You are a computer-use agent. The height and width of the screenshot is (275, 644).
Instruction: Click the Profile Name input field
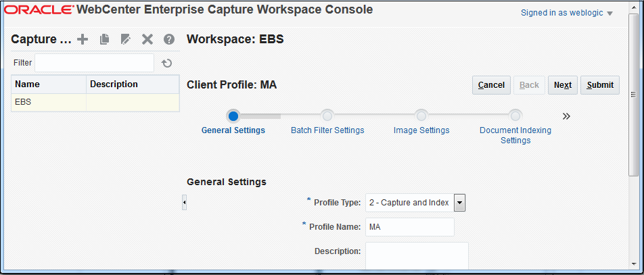(x=409, y=227)
